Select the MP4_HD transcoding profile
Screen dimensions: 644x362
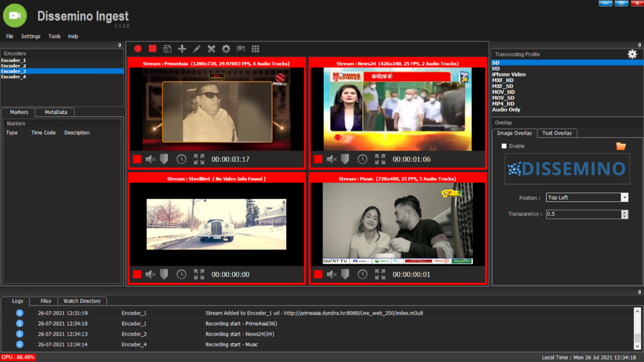point(503,104)
